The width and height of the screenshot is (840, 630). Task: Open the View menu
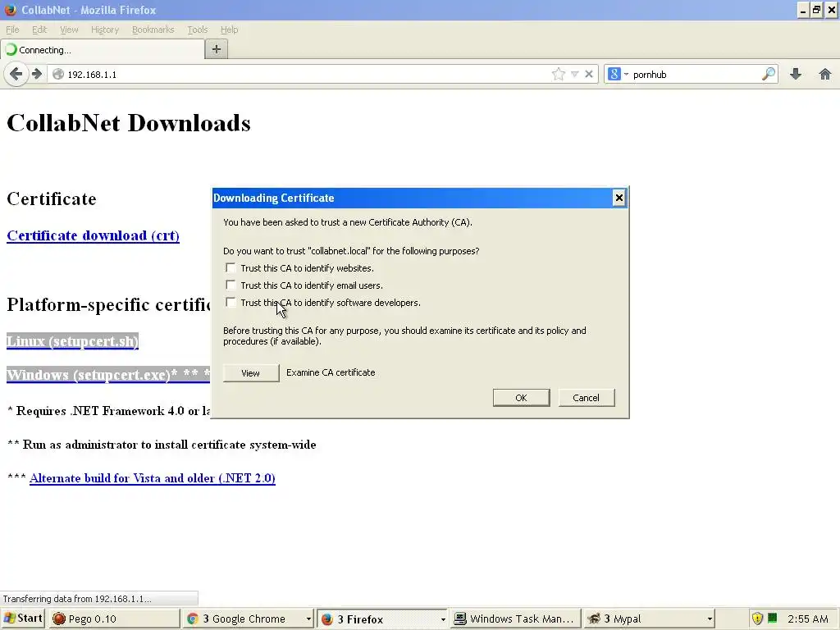[x=69, y=30]
